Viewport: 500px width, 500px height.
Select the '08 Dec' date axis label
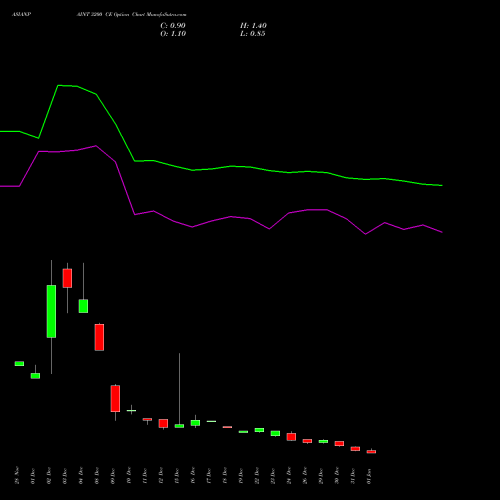[x=97, y=475]
